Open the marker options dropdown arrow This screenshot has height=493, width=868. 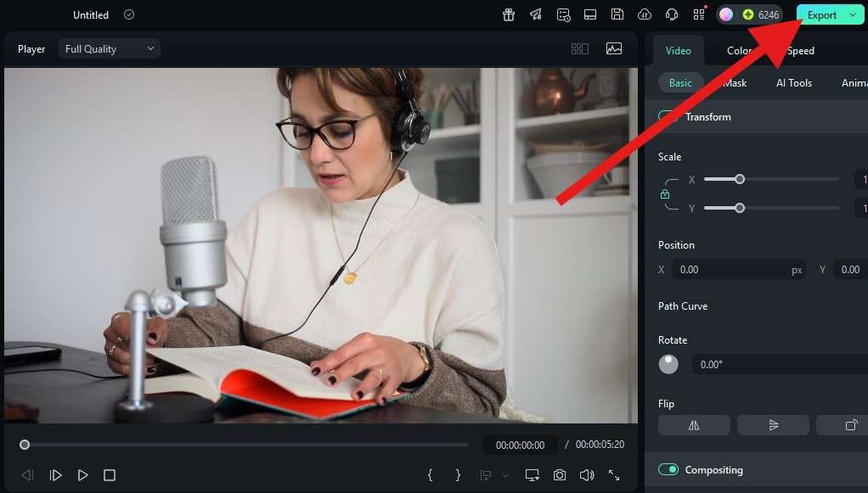point(504,475)
